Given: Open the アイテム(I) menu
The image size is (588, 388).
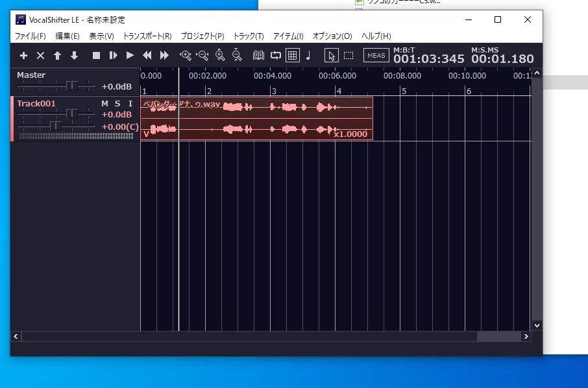Looking at the screenshot, I should pyautogui.click(x=288, y=36).
